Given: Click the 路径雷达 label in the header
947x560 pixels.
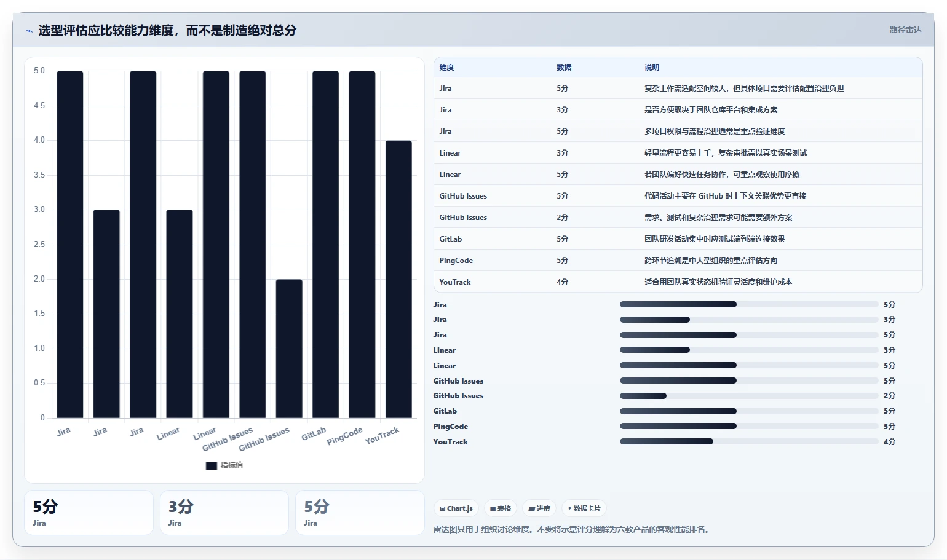Looking at the screenshot, I should 905,30.
